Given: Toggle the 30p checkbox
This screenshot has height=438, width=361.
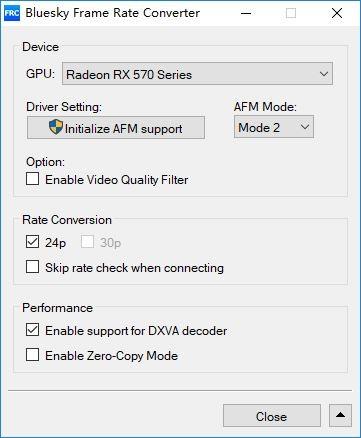Looking at the screenshot, I should point(87,242).
